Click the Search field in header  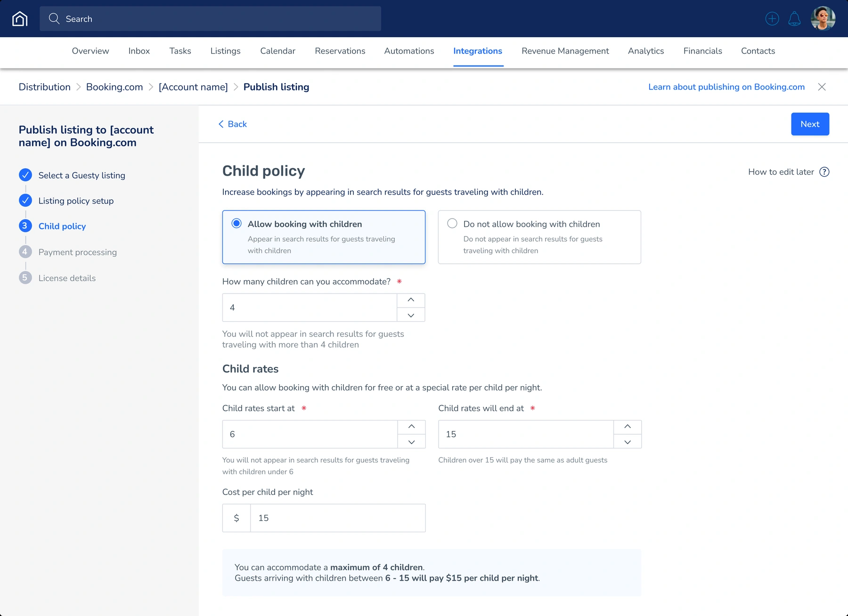(x=210, y=19)
